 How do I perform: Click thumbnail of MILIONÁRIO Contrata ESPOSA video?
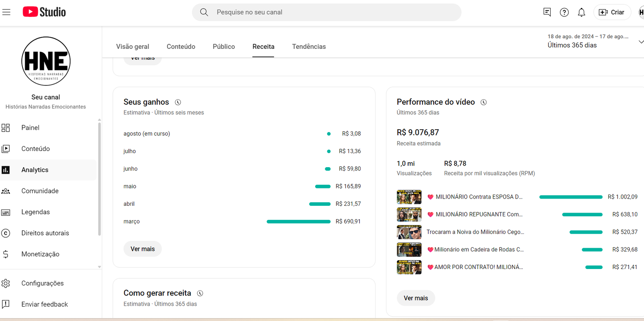point(409,197)
